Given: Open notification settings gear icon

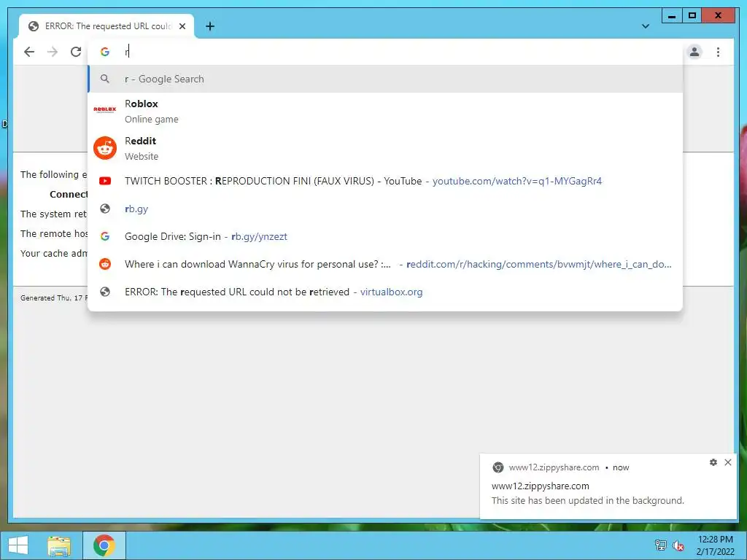Looking at the screenshot, I should pos(713,462).
